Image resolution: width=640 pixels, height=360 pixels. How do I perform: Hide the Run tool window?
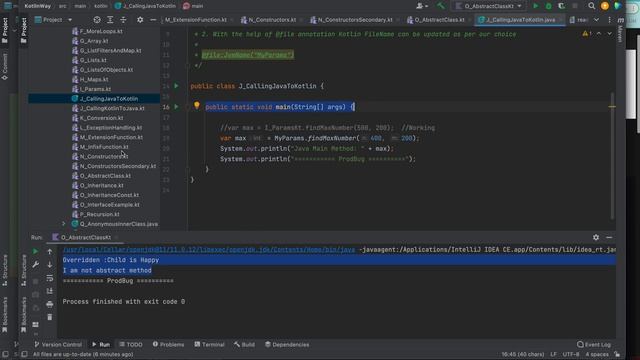pos(609,237)
